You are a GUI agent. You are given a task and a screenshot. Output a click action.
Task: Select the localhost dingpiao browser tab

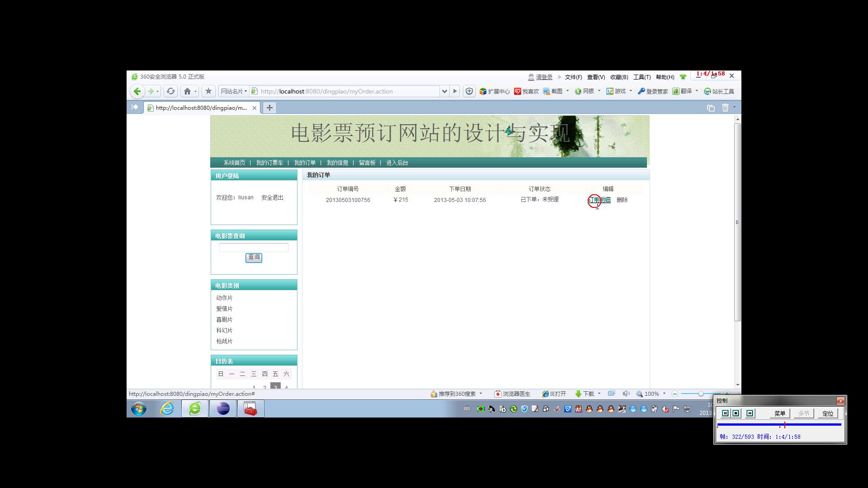pos(202,108)
